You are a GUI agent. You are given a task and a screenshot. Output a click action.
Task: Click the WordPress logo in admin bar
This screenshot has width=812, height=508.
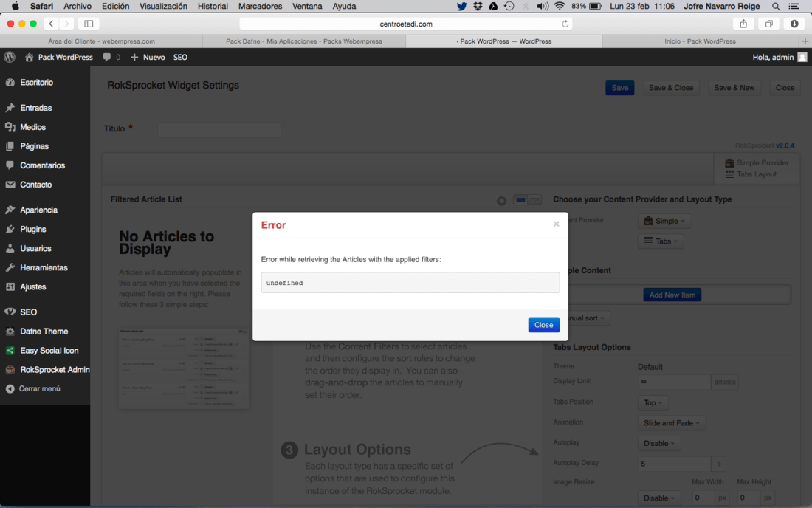pos(10,57)
